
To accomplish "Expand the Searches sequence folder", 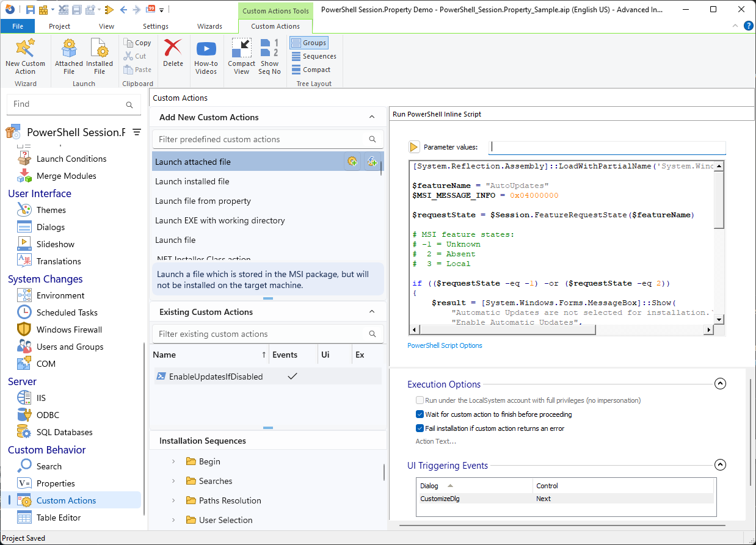I will click(173, 481).
